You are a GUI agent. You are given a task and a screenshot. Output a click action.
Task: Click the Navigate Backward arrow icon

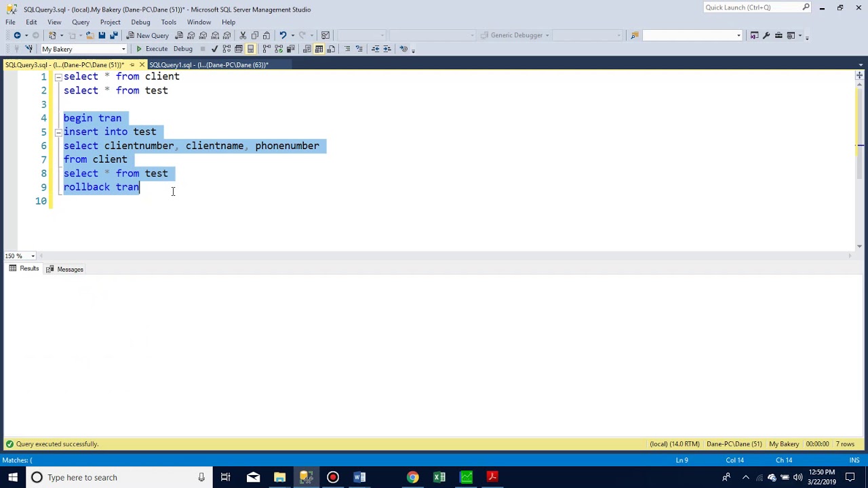pos(17,35)
